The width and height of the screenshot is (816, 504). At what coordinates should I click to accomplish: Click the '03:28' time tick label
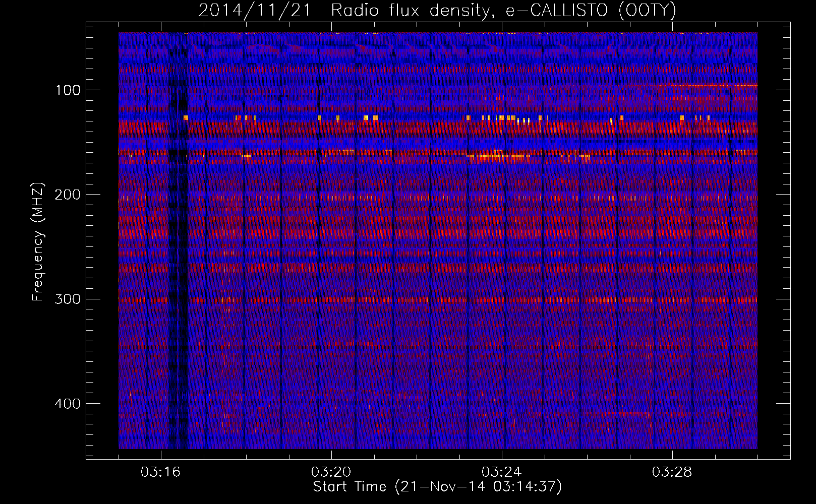click(672, 472)
